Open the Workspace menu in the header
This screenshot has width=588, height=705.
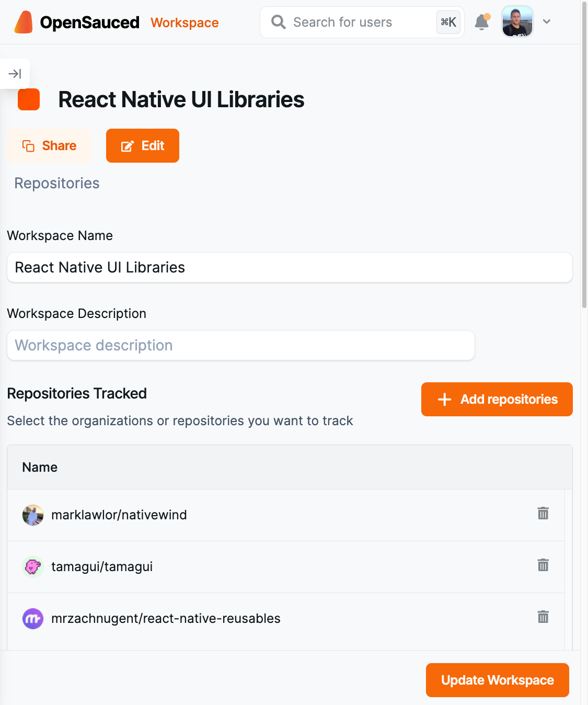(184, 22)
